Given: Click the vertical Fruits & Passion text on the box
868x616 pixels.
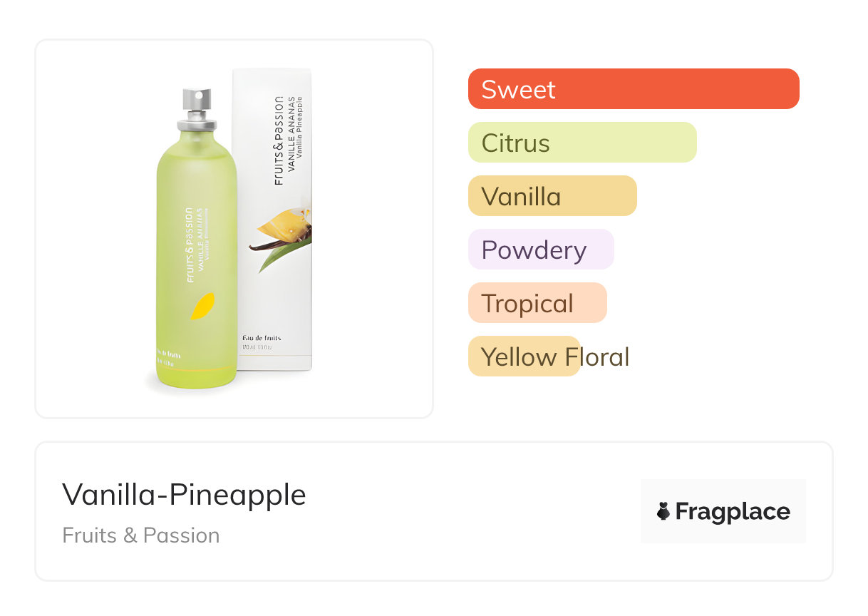Looking at the screenshot, I should pos(279,140).
